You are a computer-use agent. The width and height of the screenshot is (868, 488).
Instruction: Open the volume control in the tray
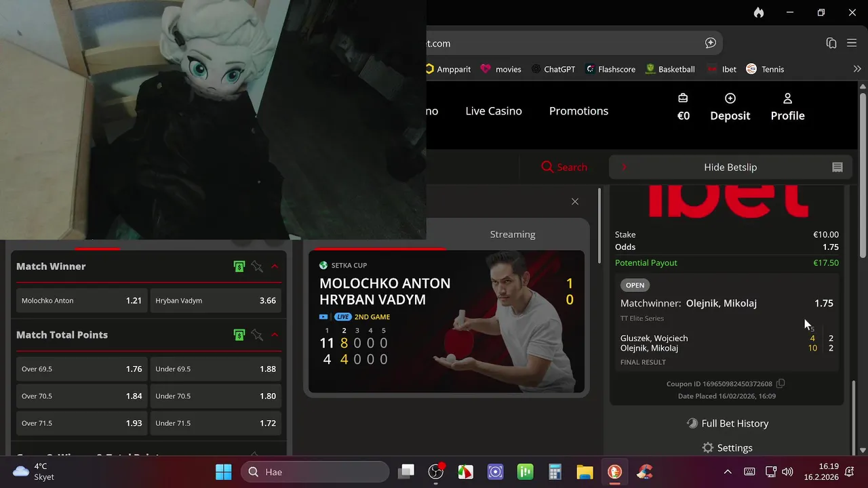click(787, 472)
